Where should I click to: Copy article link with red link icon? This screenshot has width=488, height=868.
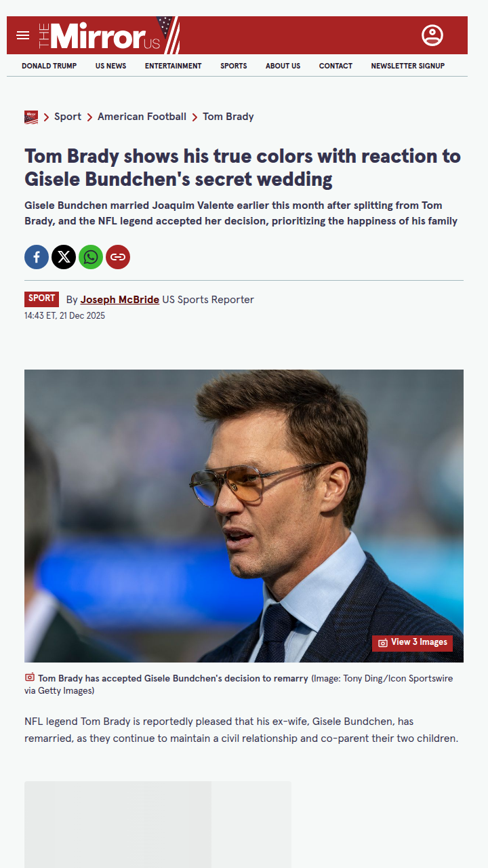pos(118,257)
